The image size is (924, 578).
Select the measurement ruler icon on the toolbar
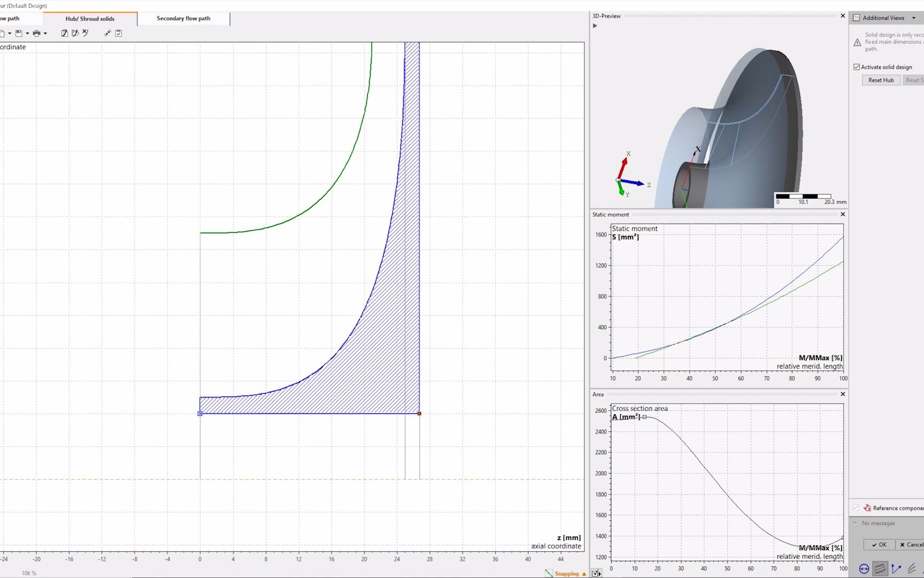(107, 33)
